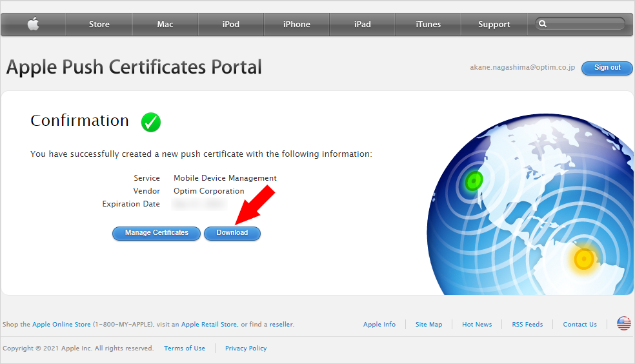Open the iPad navigation item
This screenshot has height=364, width=635.
(x=363, y=25)
